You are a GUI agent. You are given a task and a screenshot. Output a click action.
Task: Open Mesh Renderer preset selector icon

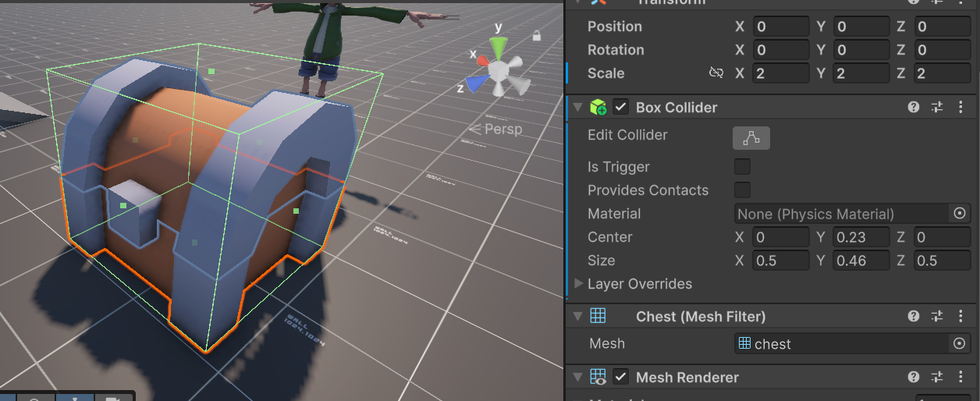938,377
